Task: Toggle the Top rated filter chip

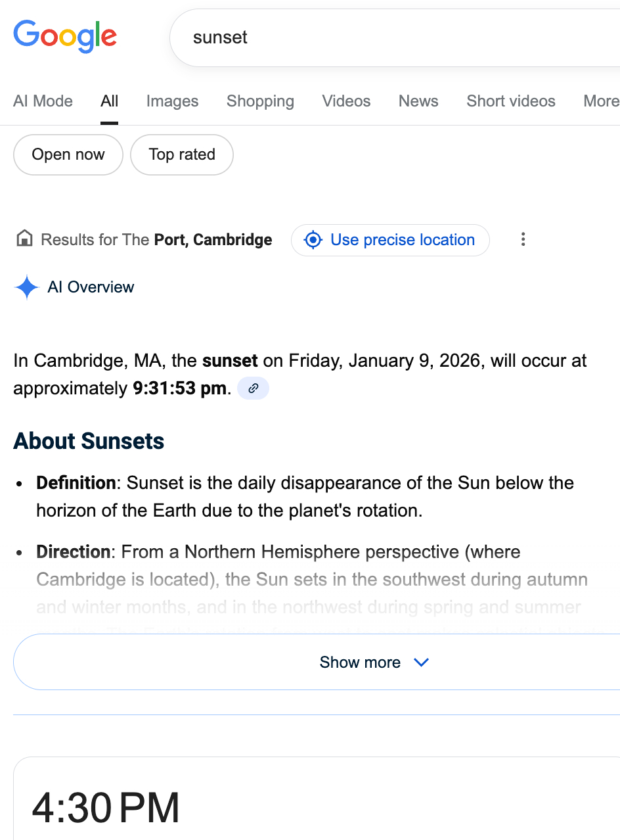Action: pyautogui.click(x=182, y=154)
